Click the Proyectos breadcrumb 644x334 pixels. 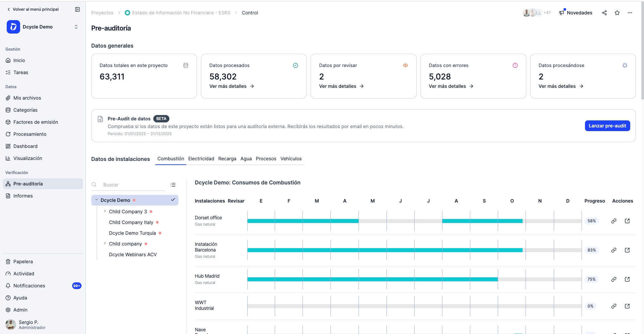[102, 13]
